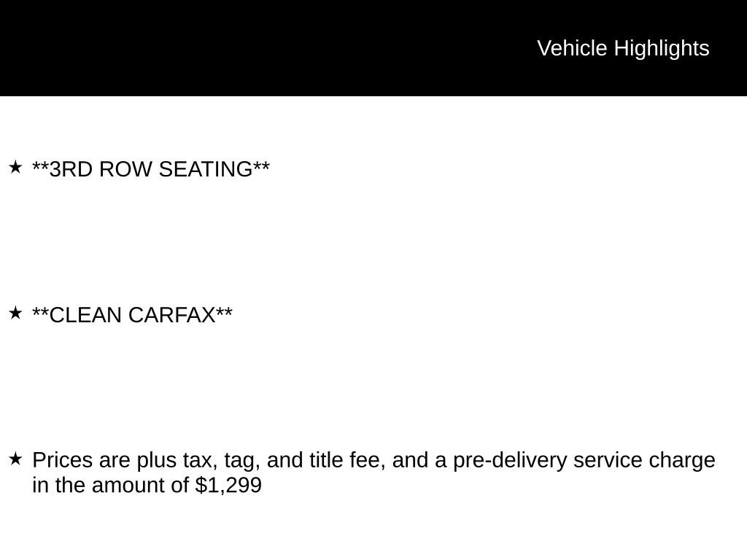Click the 3RD ROW SEATING highlight text
747x560 pixels.
click(x=151, y=169)
